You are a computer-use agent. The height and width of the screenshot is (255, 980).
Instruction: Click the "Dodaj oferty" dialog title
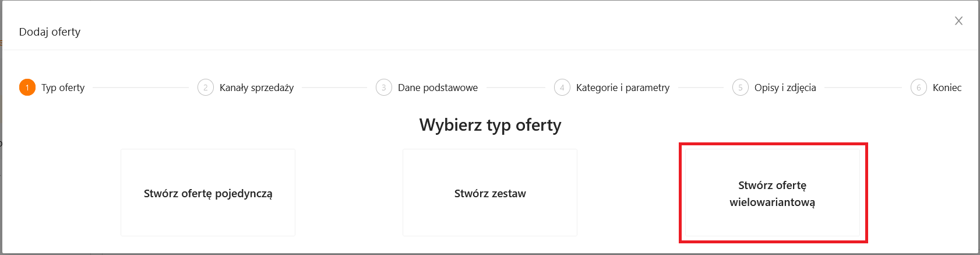click(50, 32)
